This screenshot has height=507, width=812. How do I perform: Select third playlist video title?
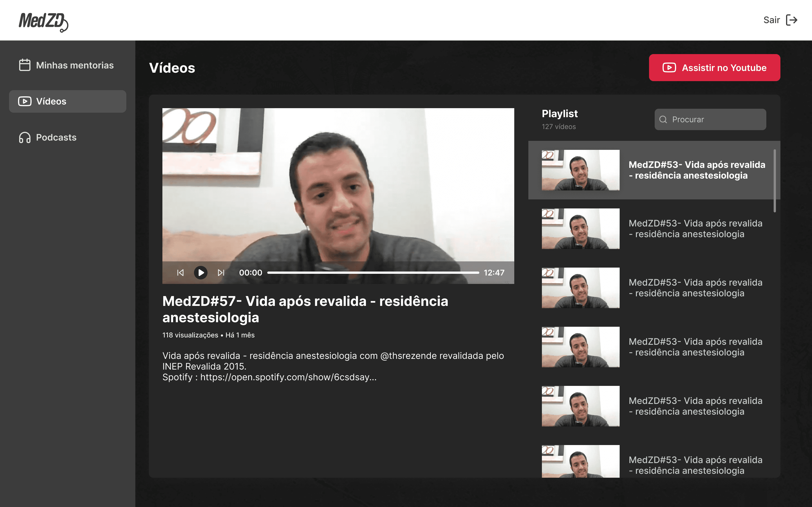695,288
